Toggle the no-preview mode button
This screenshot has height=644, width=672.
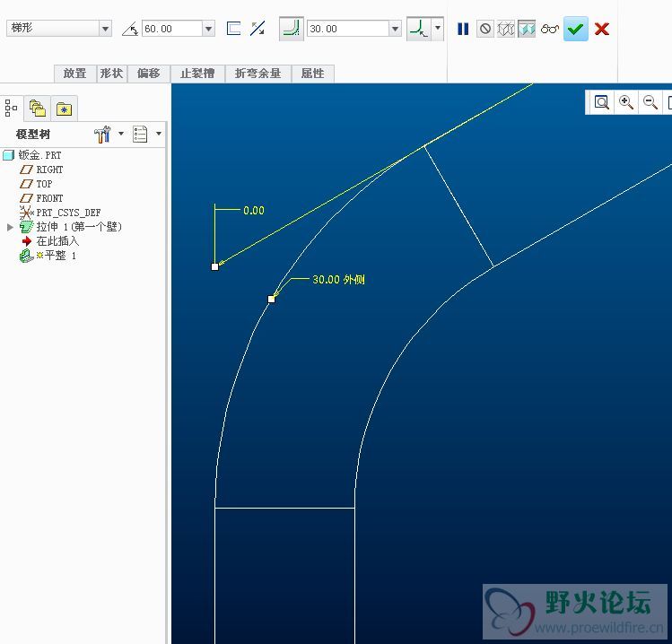coord(485,29)
